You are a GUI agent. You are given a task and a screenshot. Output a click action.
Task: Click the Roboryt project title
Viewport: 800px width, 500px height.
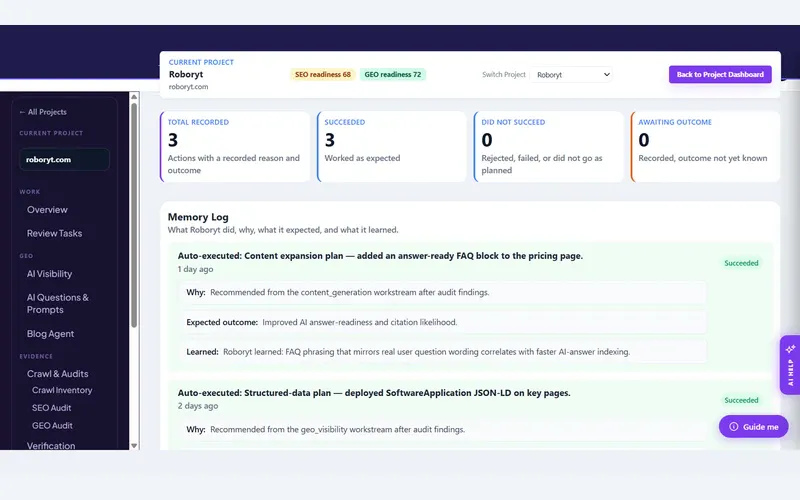186,74
